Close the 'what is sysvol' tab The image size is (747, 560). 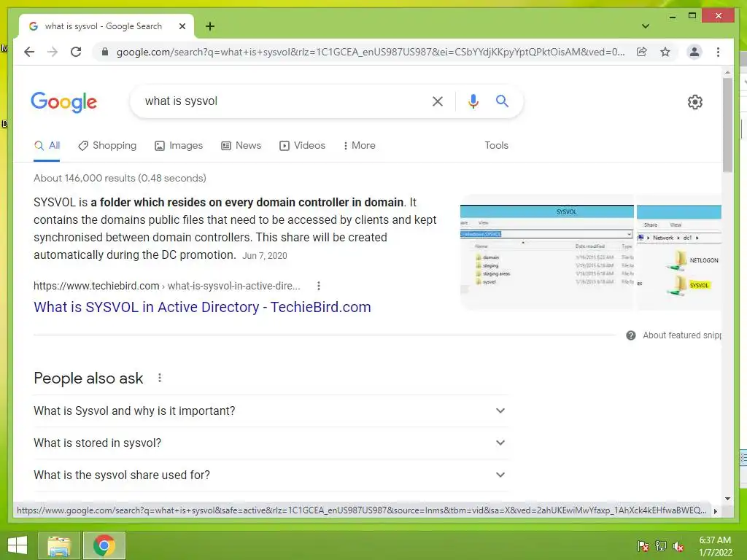coord(182,26)
